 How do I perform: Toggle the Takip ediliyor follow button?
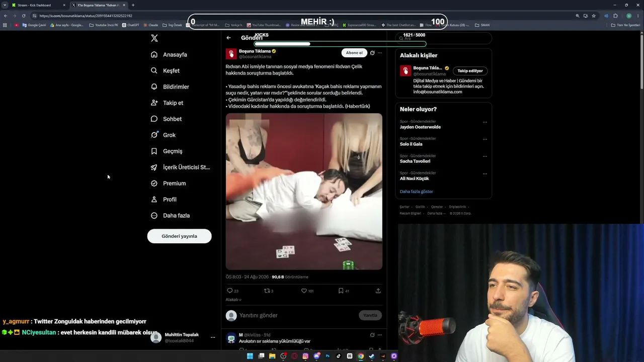pyautogui.click(x=470, y=71)
